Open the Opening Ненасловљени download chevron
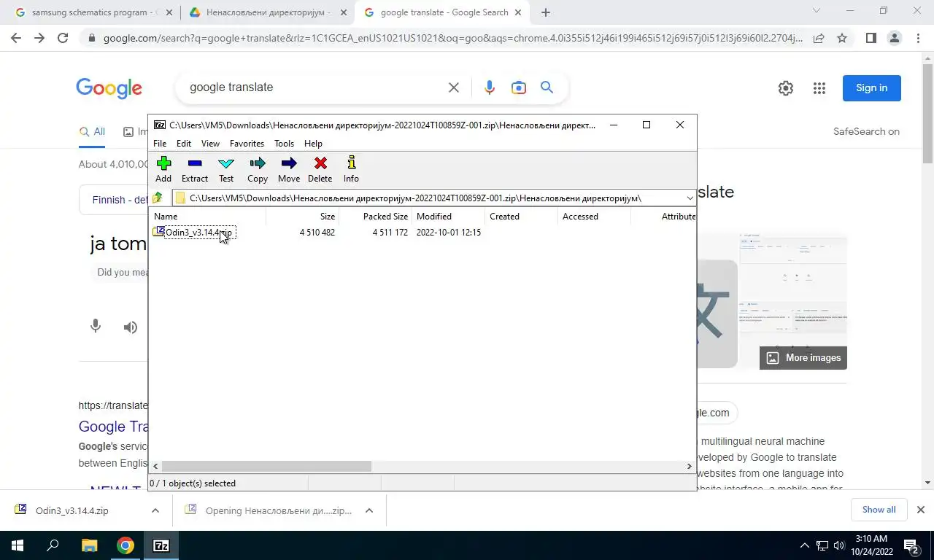Image resolution: width=934 pixels, height=560 pixels. click(369, 510)
